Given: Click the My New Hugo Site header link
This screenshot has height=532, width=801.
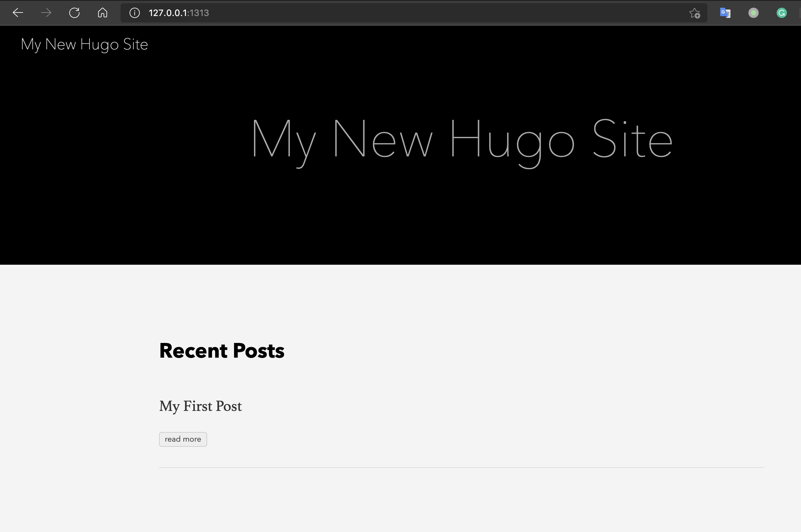Looking at the screenshot, I should 84,44.
